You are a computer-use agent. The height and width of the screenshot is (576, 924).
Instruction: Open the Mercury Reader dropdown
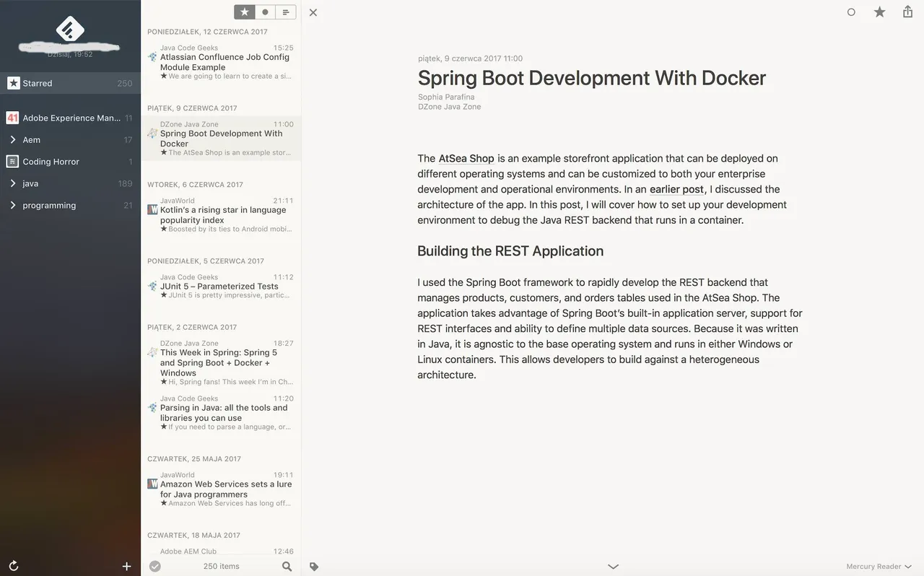(879, 567)
